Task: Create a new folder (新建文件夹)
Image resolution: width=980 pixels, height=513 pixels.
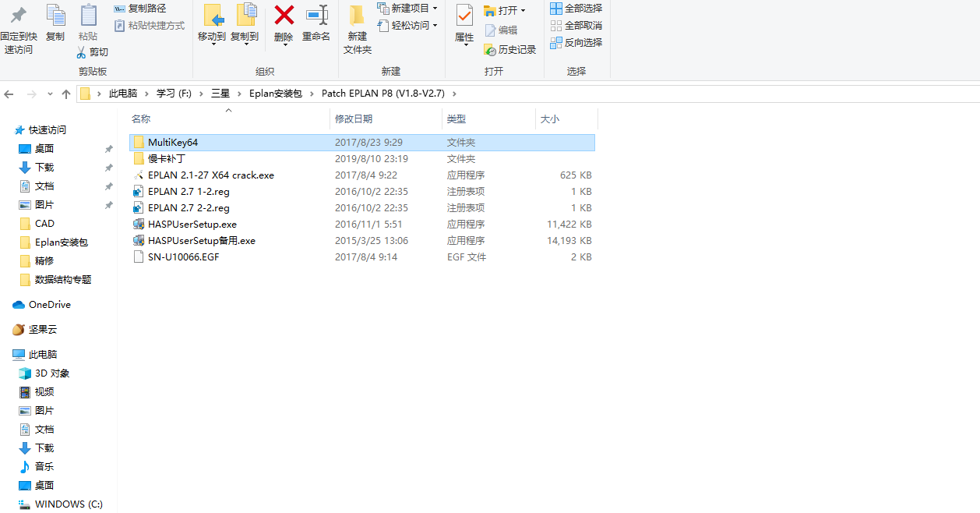Action: coord(358,30)
